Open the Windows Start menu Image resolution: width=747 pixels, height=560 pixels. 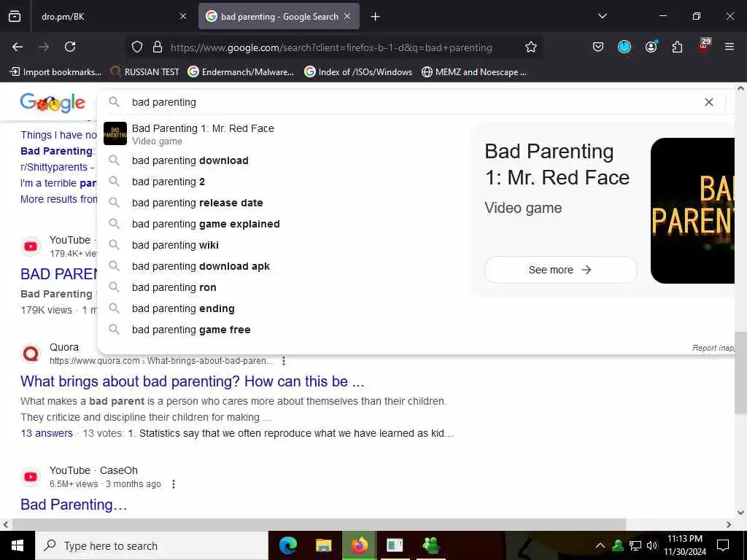pos(18,545)
